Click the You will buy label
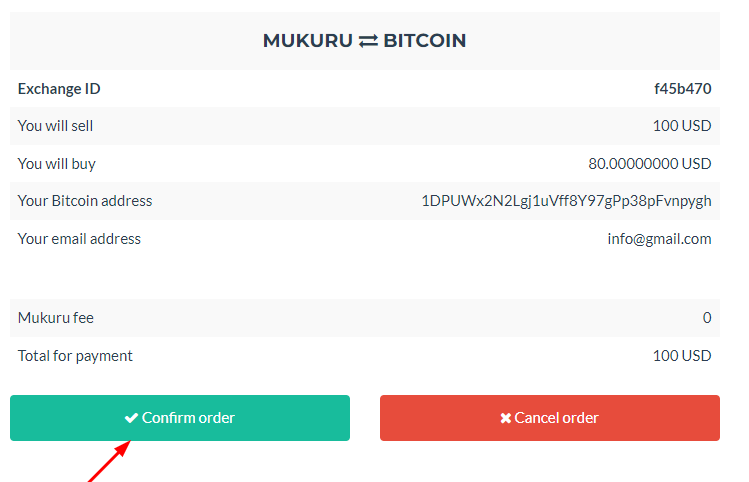 57,163
